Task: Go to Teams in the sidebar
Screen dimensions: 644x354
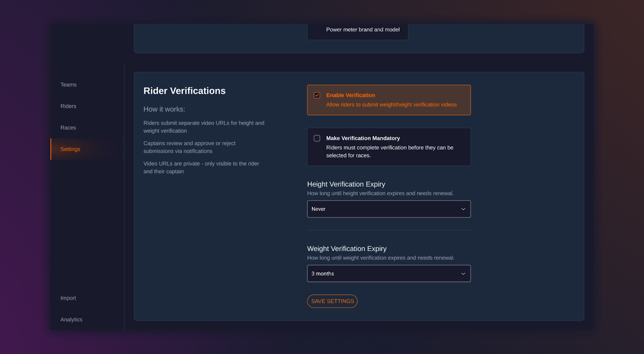Action: point(68,85)
